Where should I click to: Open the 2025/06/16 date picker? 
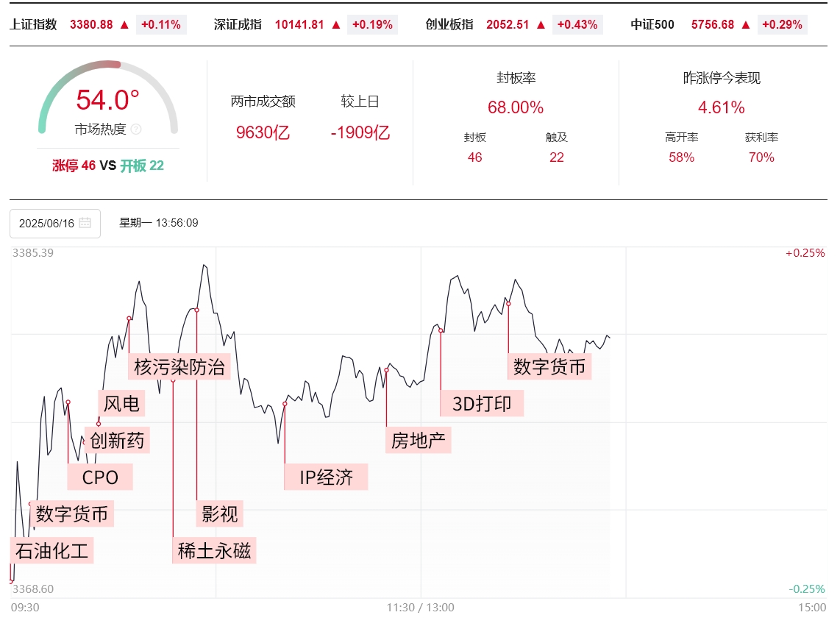click(47, 224)
